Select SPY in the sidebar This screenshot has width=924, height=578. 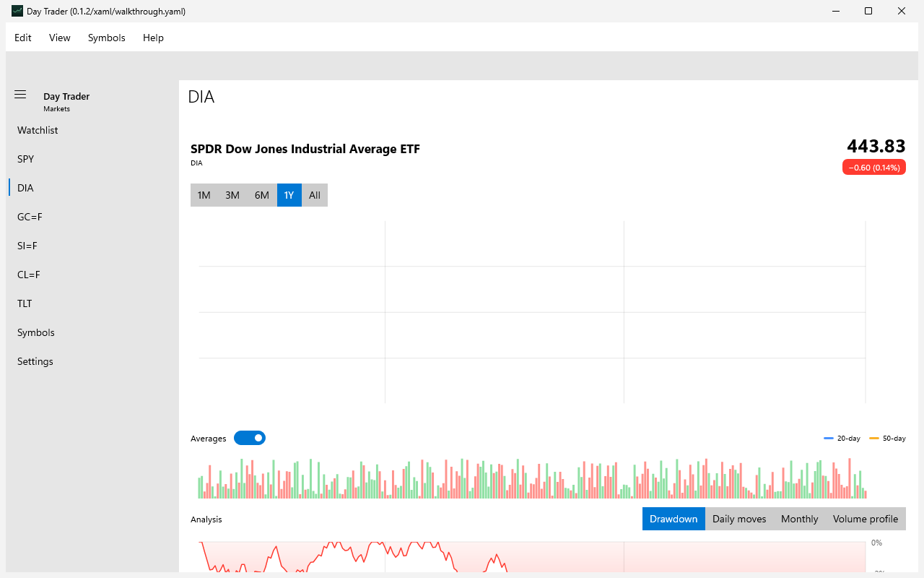pyautogui.click(x=92, y=159)
